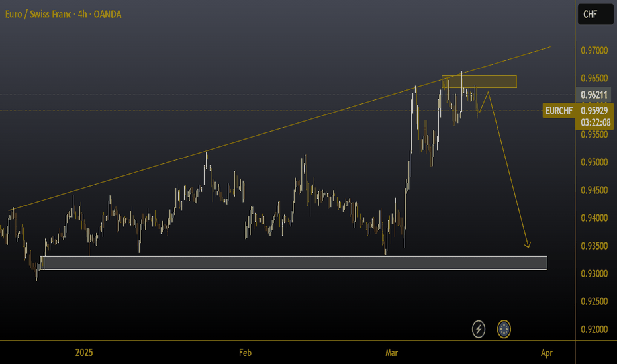Click the 0.92000 price axis label
Image resolution: width=617 pixels, height=364 pixels.
point(594,330)
